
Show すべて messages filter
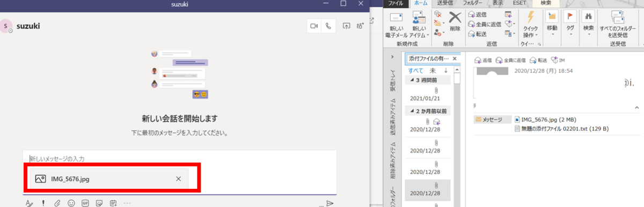415,70
